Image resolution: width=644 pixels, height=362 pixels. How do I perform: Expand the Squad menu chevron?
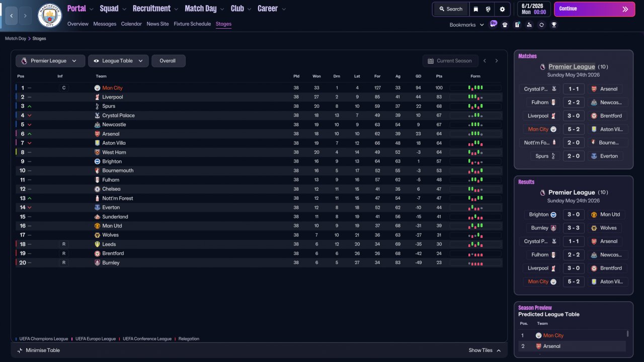[125, 9]
